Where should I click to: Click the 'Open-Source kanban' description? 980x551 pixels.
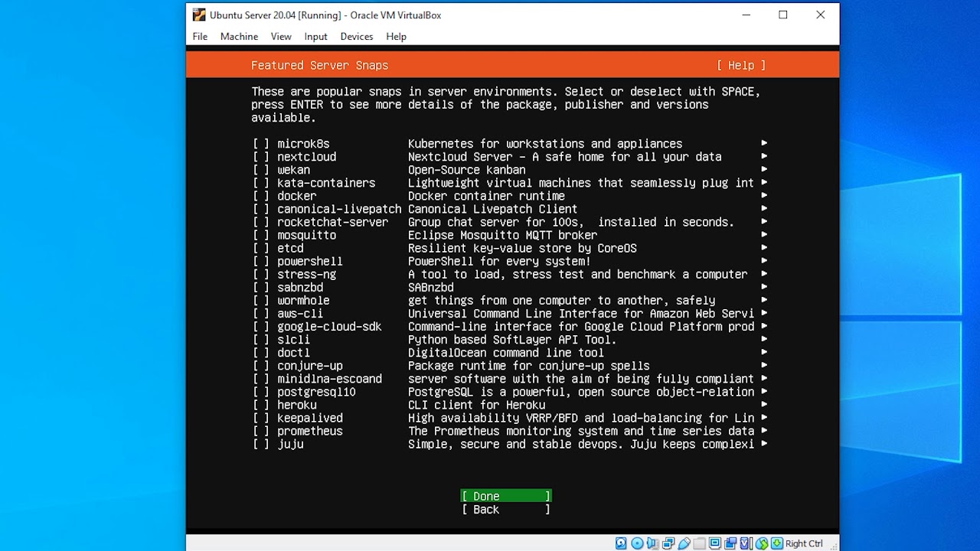(467, 170)
